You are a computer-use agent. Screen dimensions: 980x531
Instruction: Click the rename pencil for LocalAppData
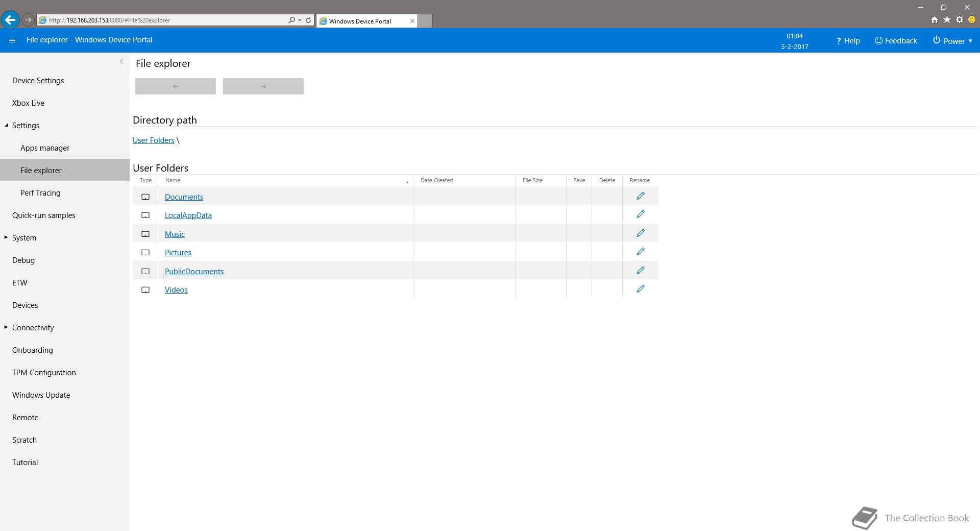[x=641, y=214]
